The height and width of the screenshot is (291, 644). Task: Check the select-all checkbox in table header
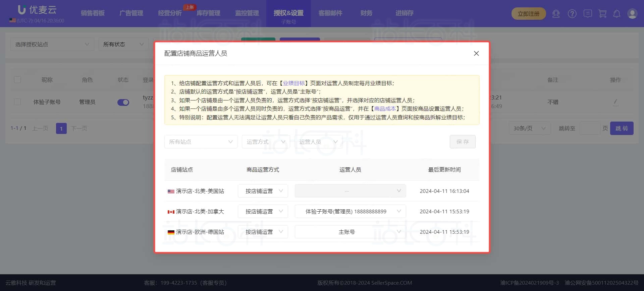pyautogui.click(x=17, y=80)
